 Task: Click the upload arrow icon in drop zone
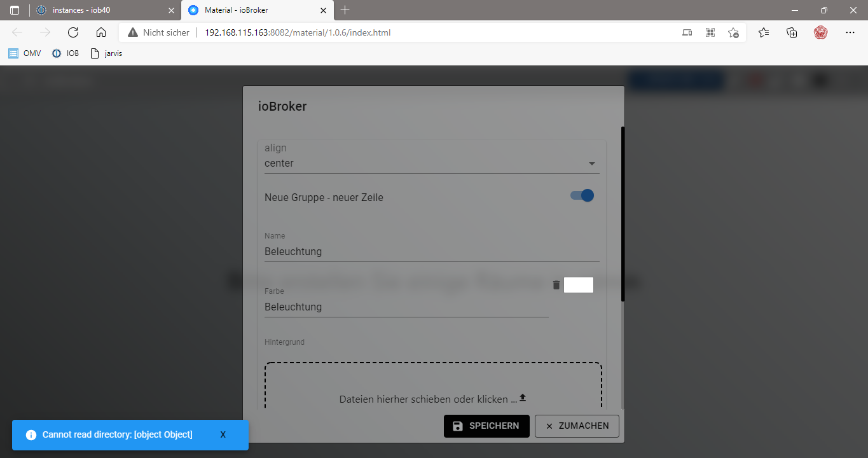click(x=523, y=398)
